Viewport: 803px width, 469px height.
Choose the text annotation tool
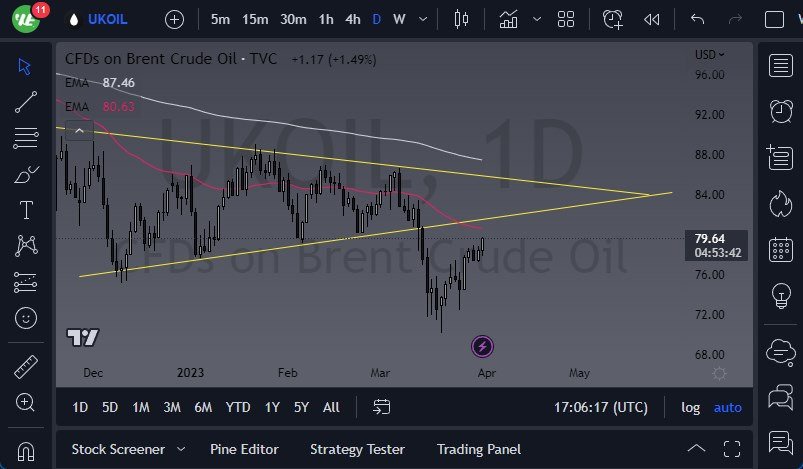[x=25, y=210]
